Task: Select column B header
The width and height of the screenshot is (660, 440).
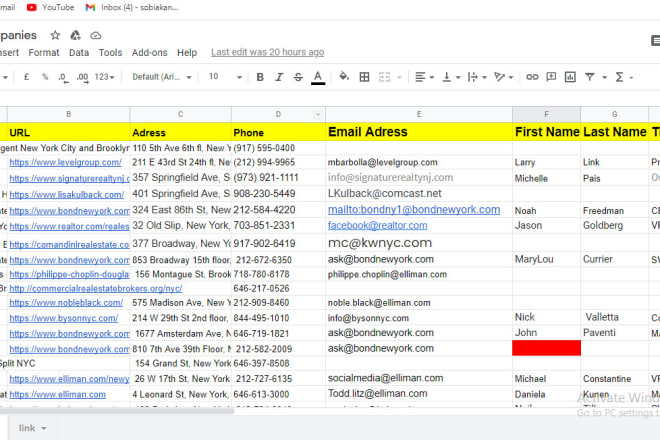Action: pyautogui.click(x=69, y=114)
